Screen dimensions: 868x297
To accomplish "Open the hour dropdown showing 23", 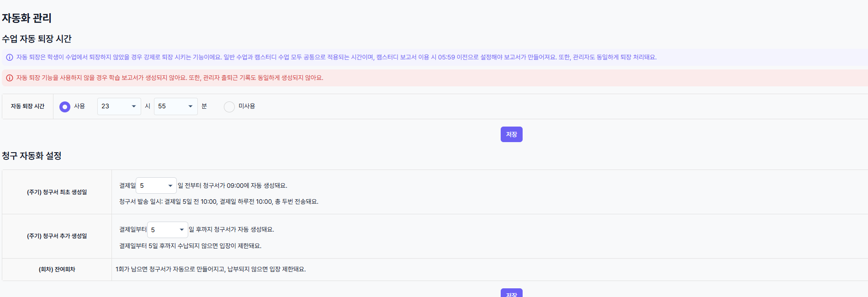I will click(x=119, y=106).
